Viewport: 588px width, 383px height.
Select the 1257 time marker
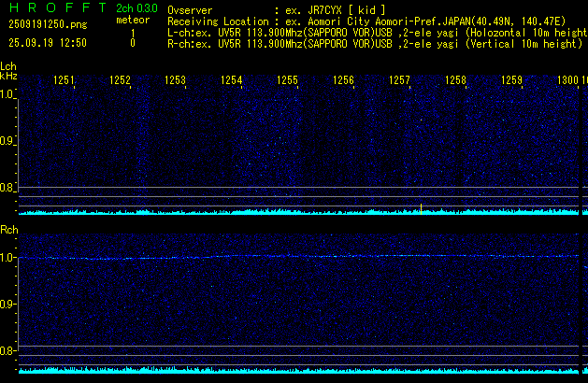click(399, 81)
